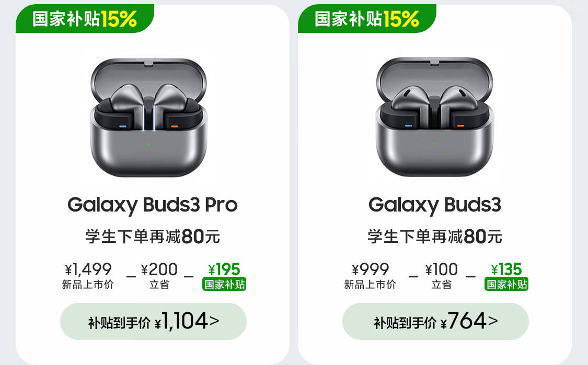Click the Buds3 Pro 补贴到手价 ¥1,104 button

[153, 322]
